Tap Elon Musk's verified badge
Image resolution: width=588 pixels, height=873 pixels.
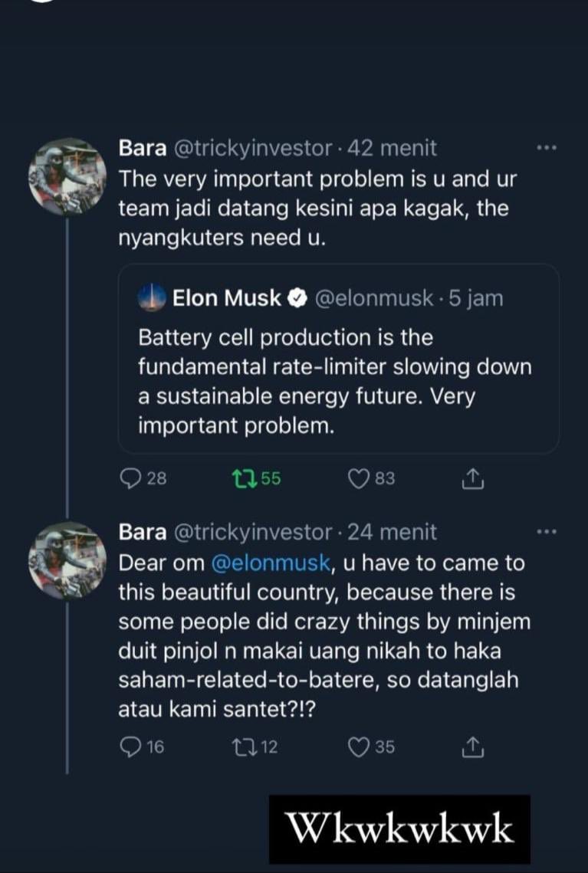(x=297, y=299)
